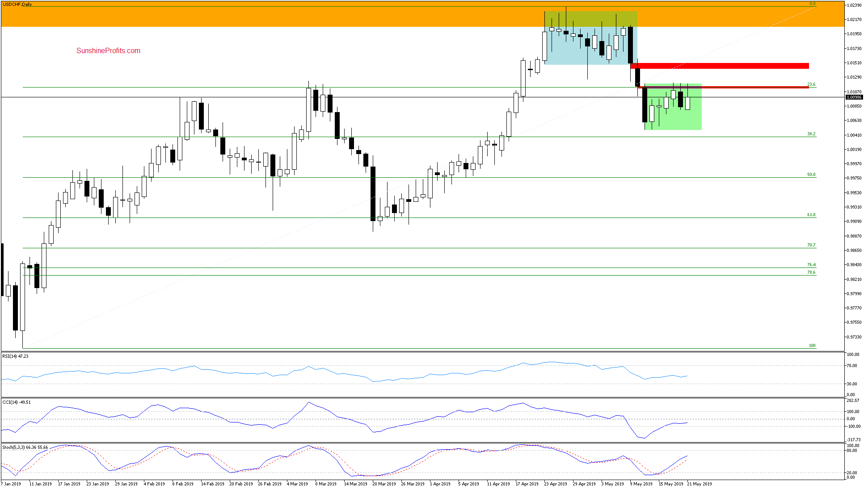Select the light blue consolidation rectangle

pyautogui.click(x=589, y=46)
